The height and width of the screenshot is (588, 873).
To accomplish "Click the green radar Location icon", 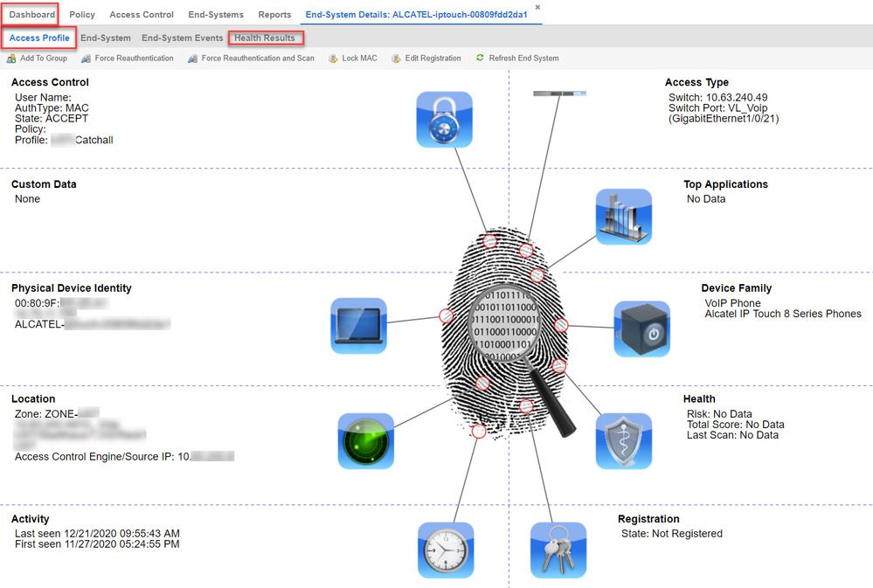I will [x=366, y=440].
